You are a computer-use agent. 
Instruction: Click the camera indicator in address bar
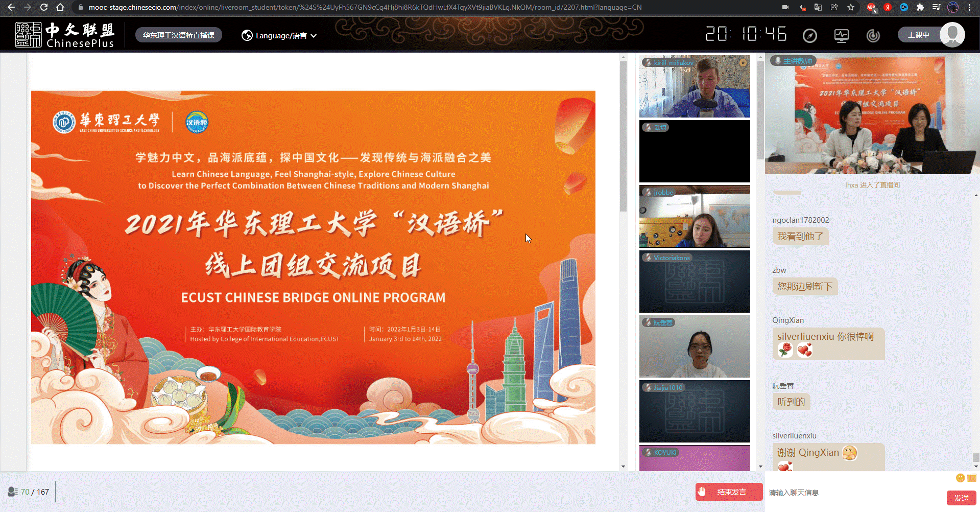[785, 7]
